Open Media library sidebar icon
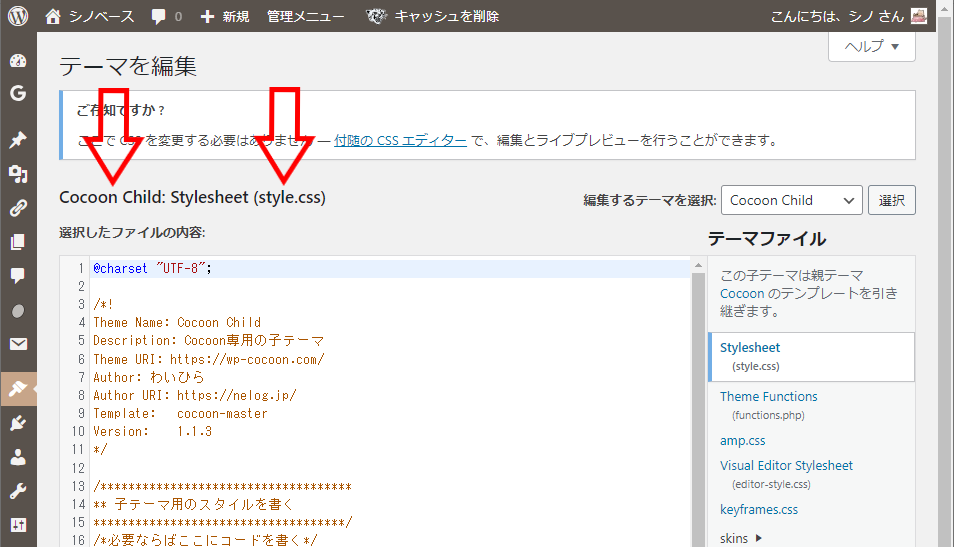The height and width of the screenshot is (547, 954). 18,175
